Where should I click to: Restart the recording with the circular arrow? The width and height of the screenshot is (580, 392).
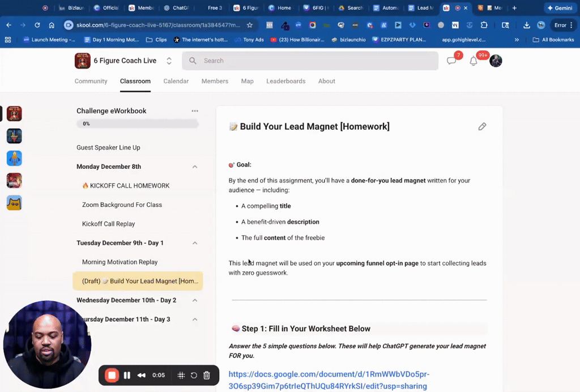(194, 375)
